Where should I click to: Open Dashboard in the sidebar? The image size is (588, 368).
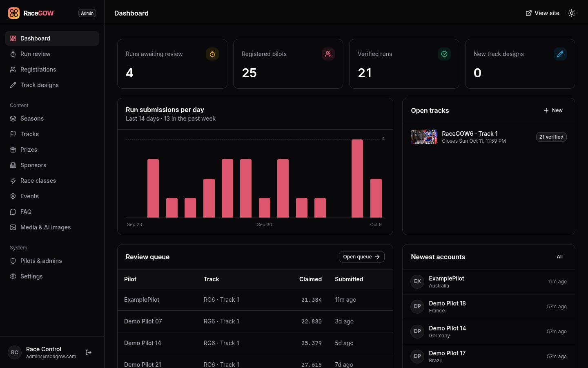(x=52, y=38)
